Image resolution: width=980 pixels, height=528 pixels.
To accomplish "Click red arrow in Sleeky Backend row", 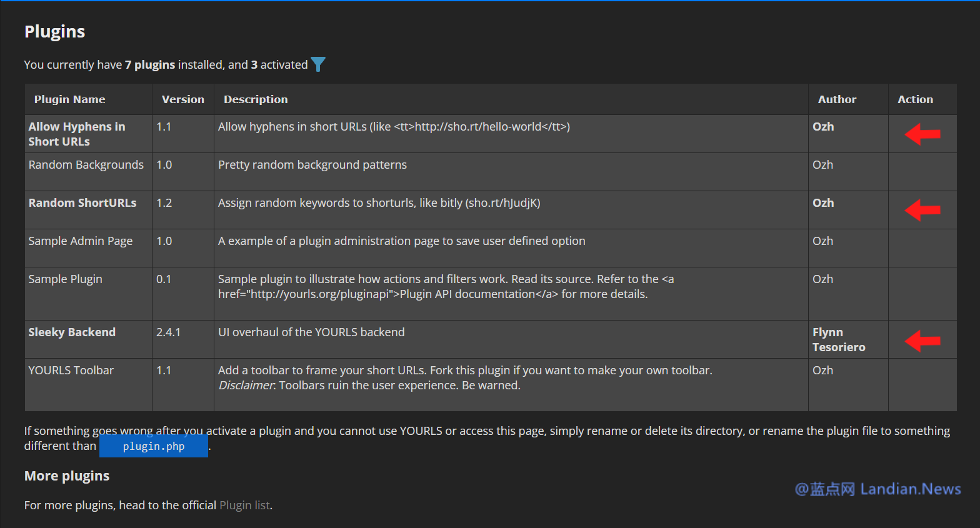I will click(922, 341).
